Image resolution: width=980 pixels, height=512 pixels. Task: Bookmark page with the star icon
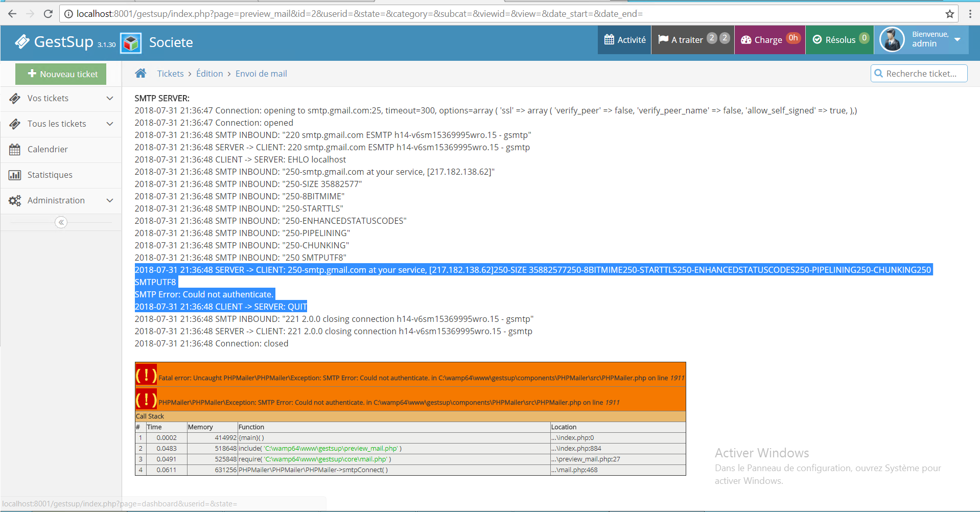949,14
